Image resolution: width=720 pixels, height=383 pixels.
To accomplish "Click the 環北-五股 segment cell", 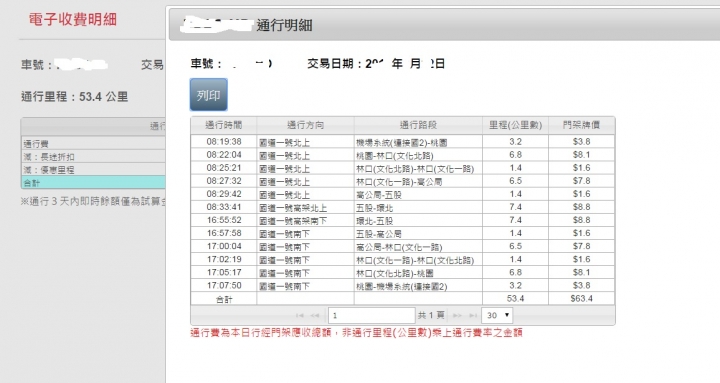I will pyautogui.click(x=418, y=221).
